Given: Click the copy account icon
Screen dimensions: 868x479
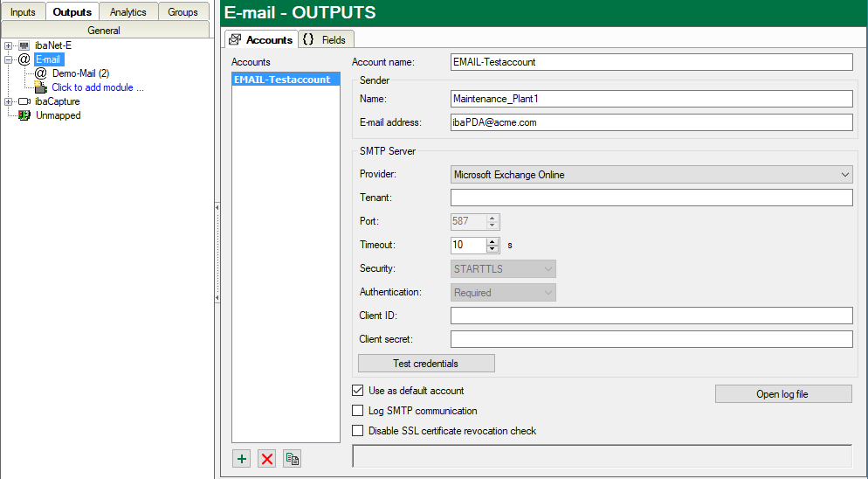Looking at the screenshot, I should pyautogui.click(x=292, y=459).
